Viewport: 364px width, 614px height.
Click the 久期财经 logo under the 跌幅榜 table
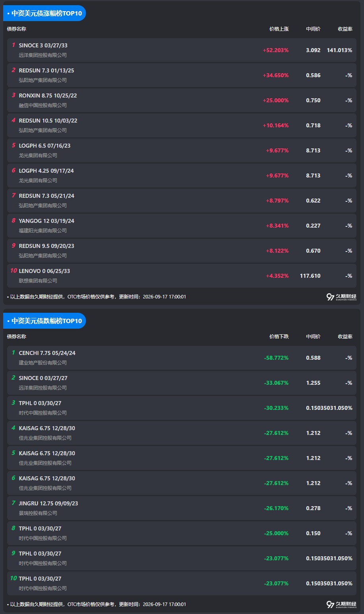coord(341,604)
